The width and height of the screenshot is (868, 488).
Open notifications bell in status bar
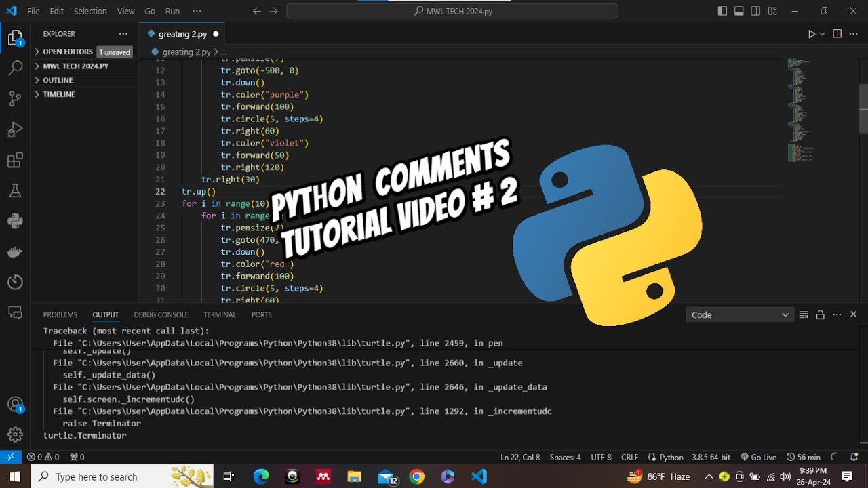coord(854,457)
